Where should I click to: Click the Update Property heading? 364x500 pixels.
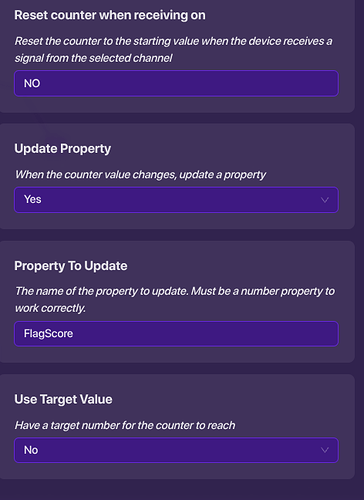(63, 149)
